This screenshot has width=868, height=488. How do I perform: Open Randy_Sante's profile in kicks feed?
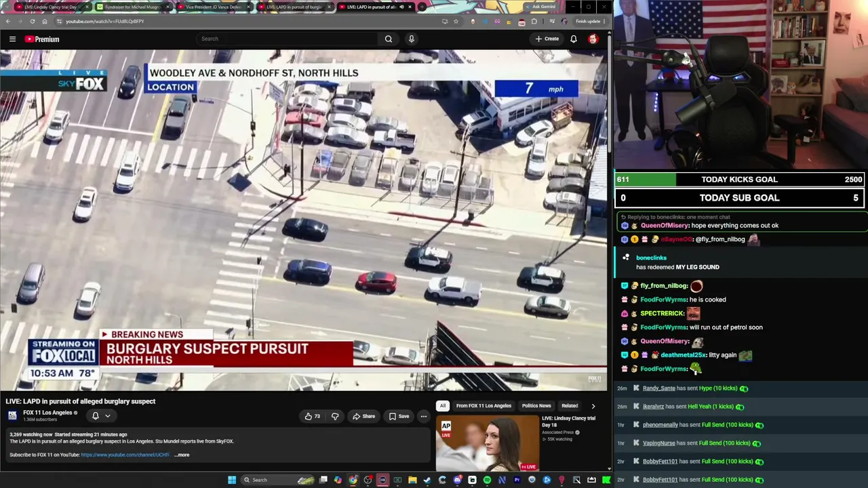point(659,388)
